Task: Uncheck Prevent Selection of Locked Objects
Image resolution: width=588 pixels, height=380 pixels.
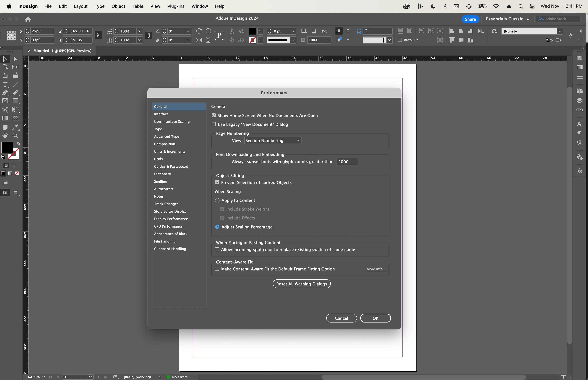Action: (x=217, y=183)
